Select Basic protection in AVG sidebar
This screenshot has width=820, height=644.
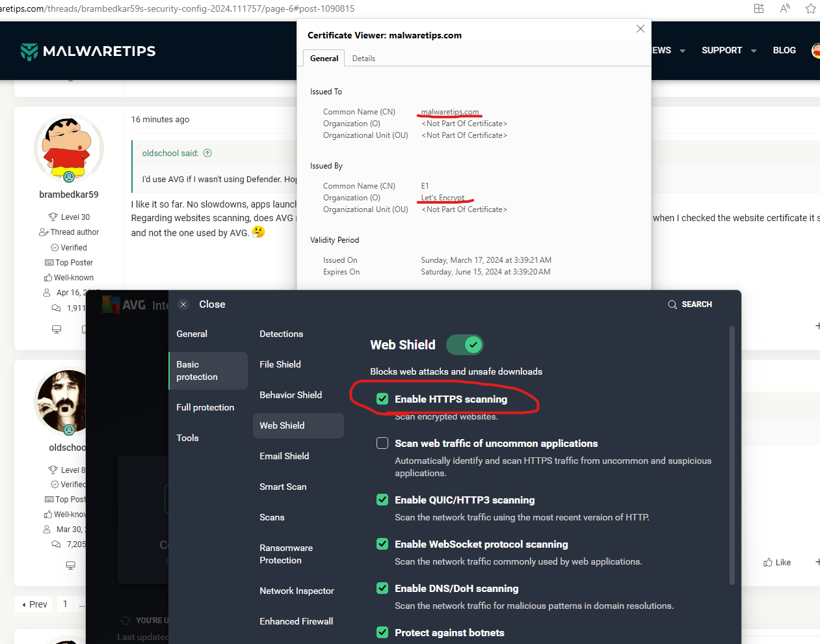click(x=208, y=371)
